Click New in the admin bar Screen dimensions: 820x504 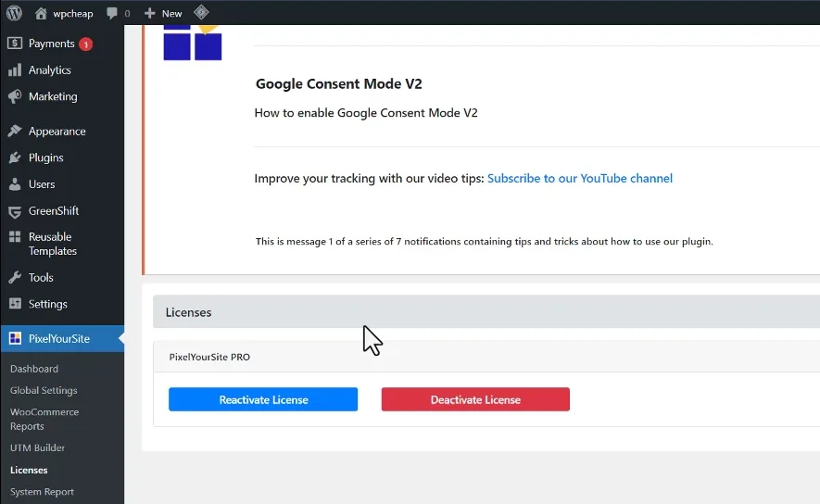coord(171,14)
